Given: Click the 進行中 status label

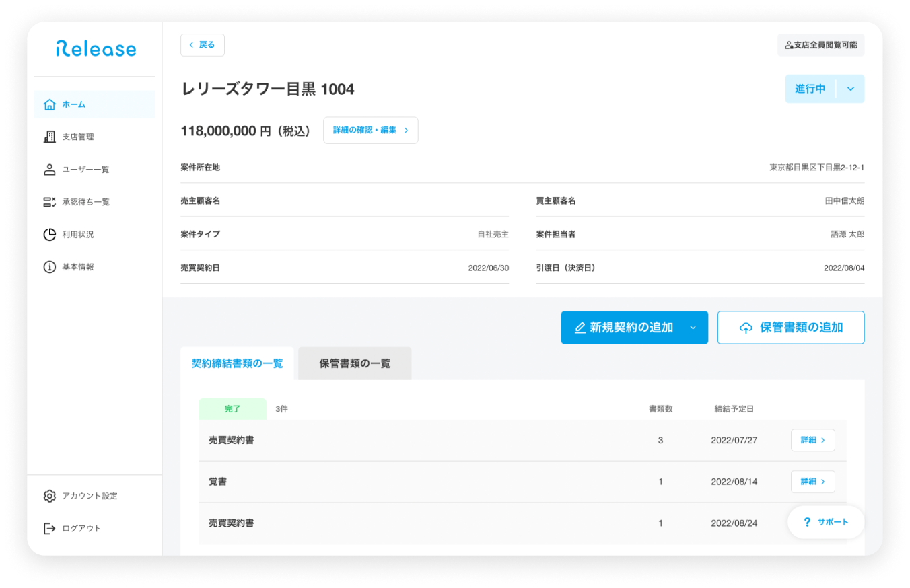Looking at the screenshot, I should point(810,89).
